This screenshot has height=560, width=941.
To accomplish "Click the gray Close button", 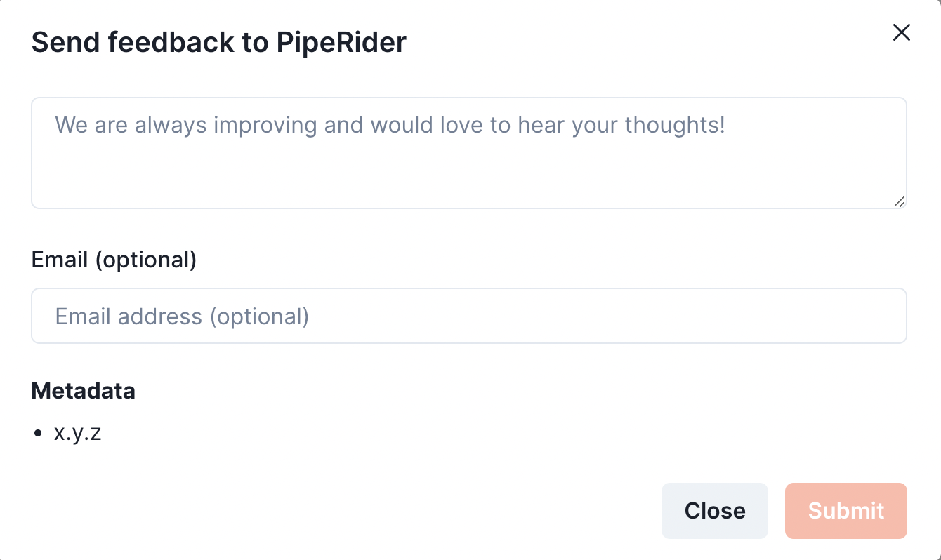I will tap(715, 511).
